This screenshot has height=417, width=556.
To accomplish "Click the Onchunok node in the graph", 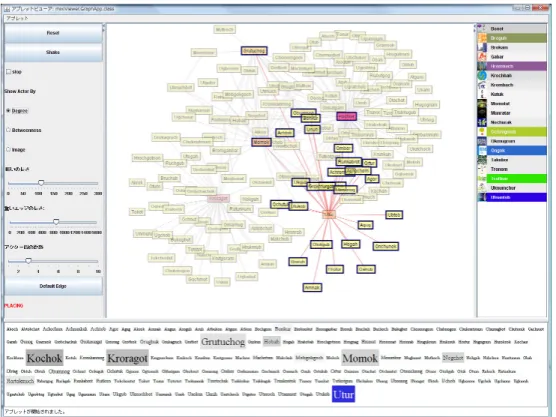I will coord(386,246).
